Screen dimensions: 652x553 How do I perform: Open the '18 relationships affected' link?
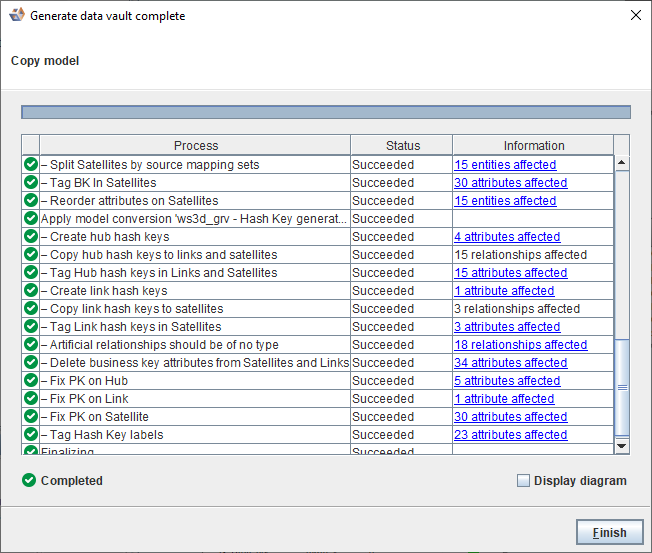tap(520, 345)
